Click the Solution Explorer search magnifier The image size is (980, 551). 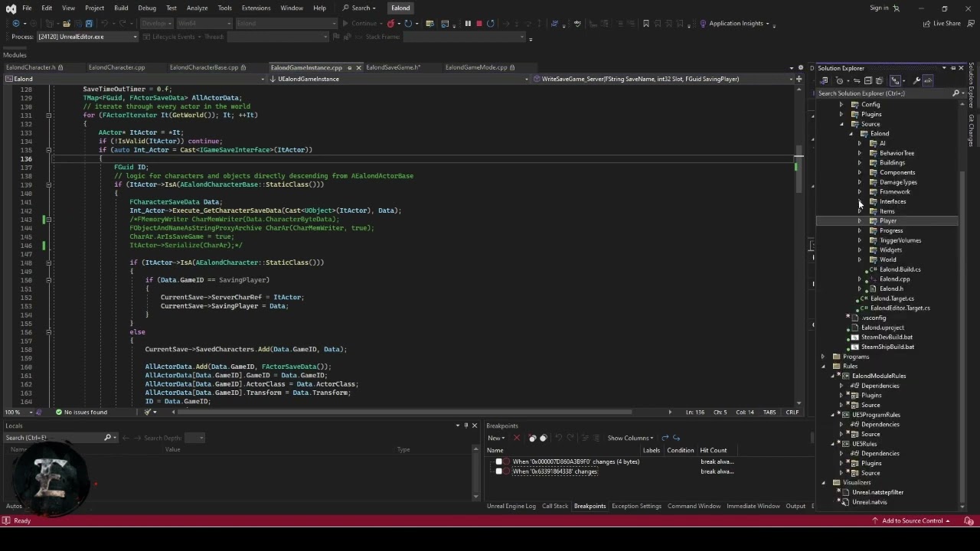coord(955,93)
